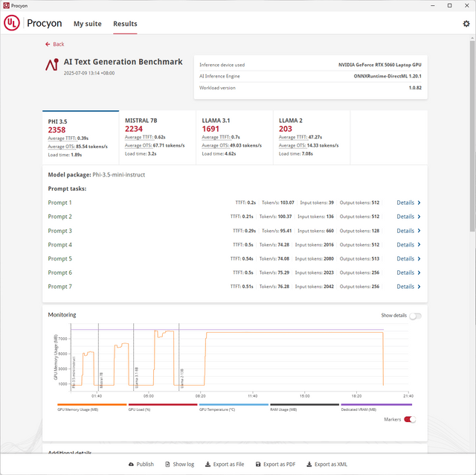The height and width of the screenshot is (475, 476).
Task: Click the Prompt 2 label
Action: [x=59, y=217]
